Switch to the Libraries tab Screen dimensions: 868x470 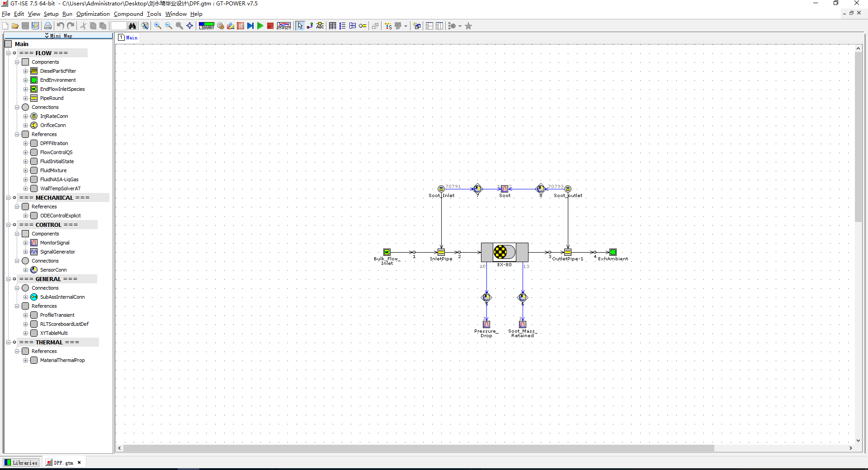tap(21, 462)
